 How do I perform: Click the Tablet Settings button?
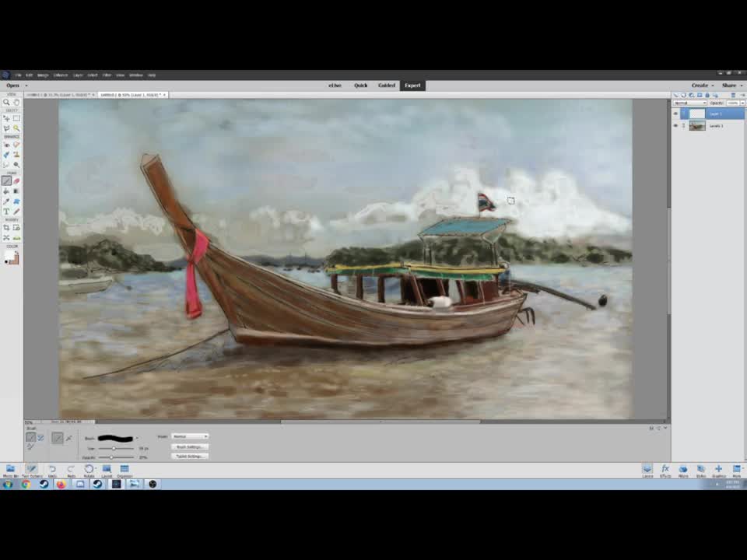190,457
